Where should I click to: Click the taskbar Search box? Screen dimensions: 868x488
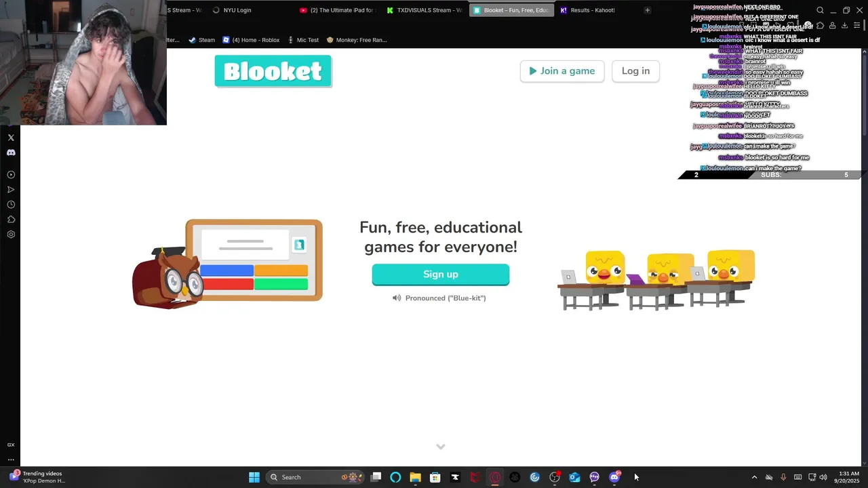click(x=314, y=477)
